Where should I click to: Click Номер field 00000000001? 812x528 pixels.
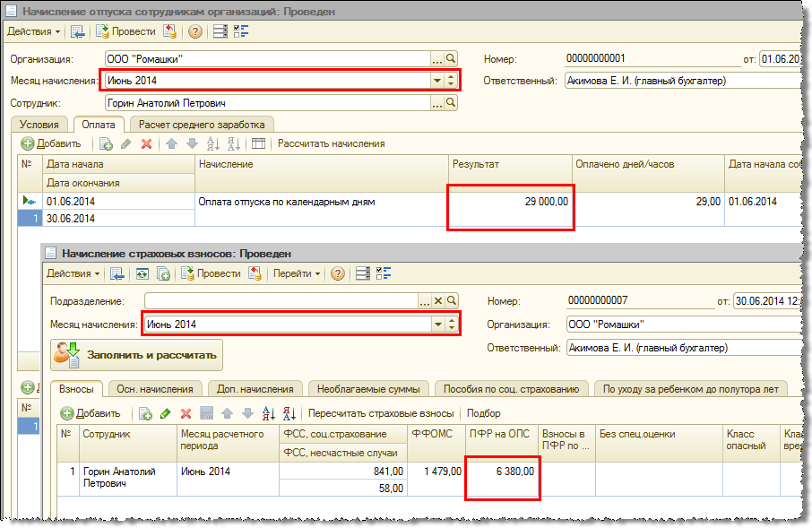(652, 58)
